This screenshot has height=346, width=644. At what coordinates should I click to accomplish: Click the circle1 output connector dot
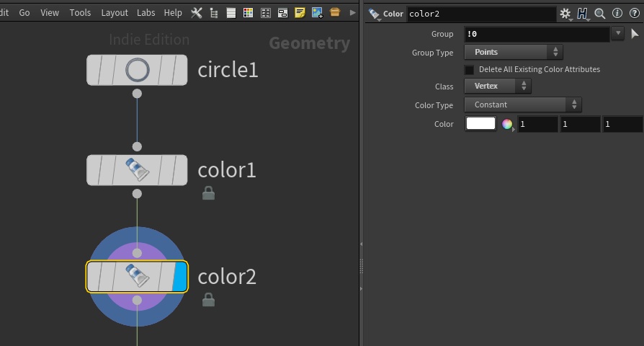137,94
